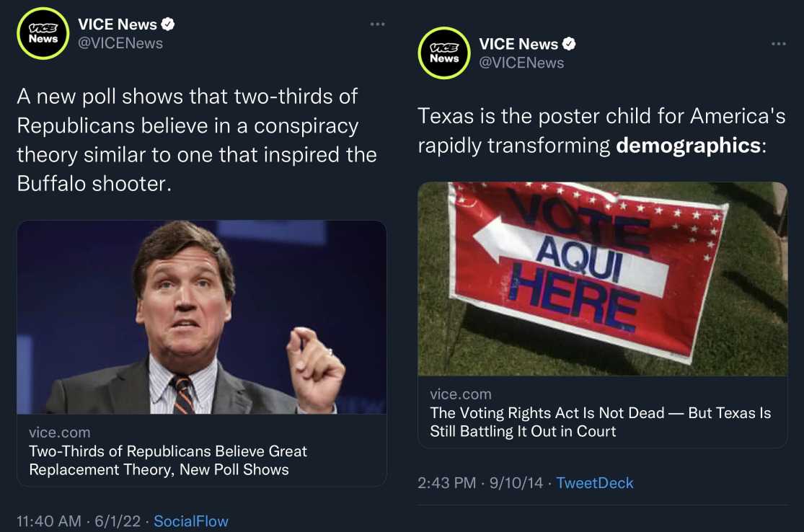Open more options on the Buffalo shooter tweet
The width and height of the screenshot is (804, 532).
pyautogui.click(x=377, y=25)
